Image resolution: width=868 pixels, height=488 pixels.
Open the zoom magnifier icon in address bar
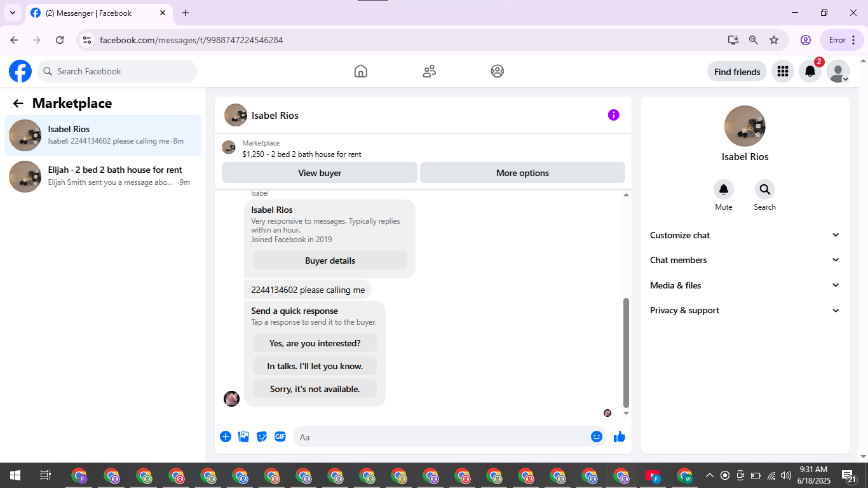point(754,40)
